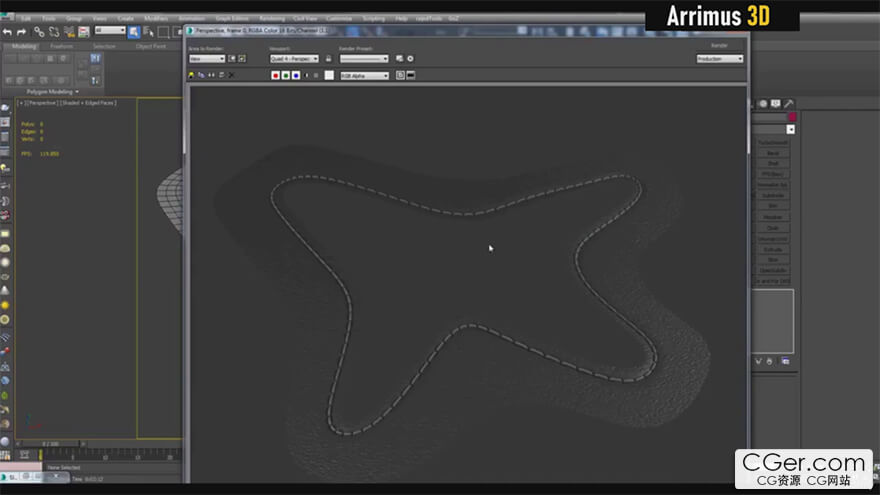Select the Link tool chain icon

click(x=39, y=32)
